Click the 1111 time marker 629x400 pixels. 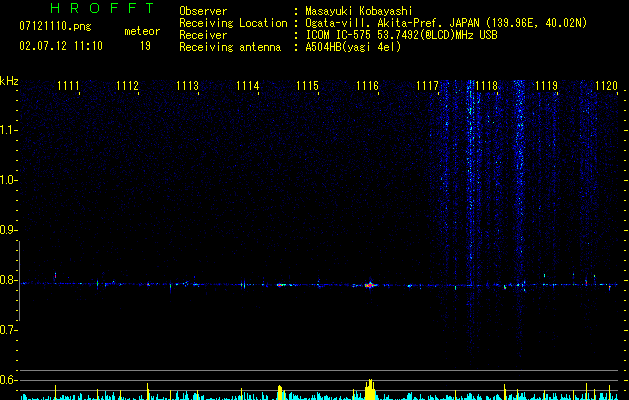[68, 86]
